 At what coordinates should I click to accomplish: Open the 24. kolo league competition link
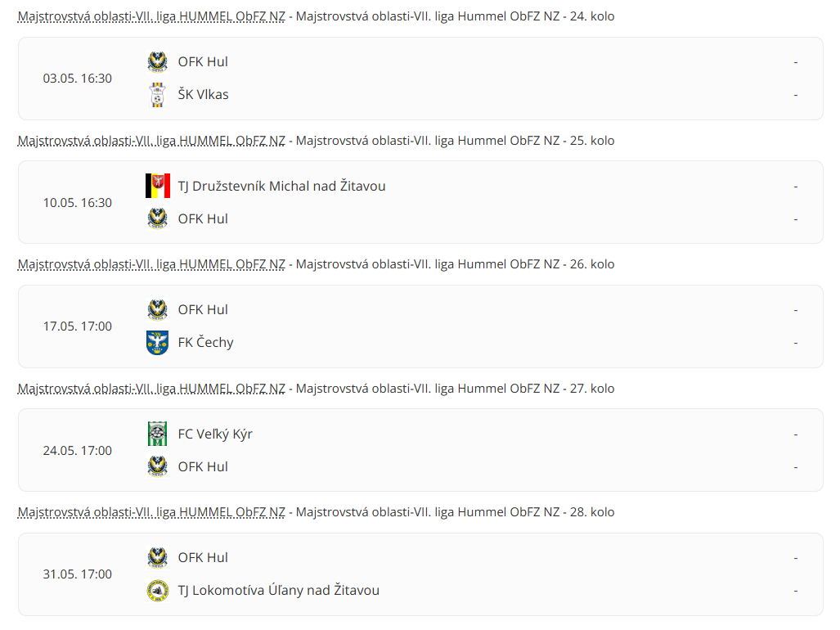(151, 16)
